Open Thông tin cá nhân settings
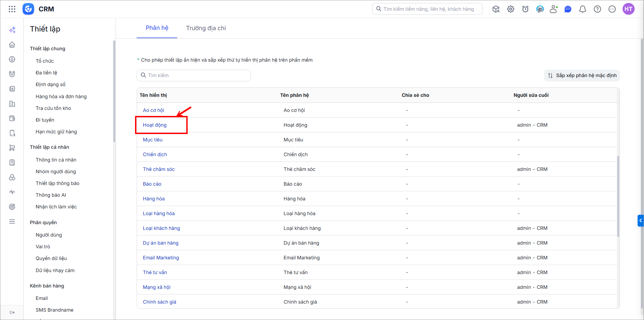644x320 pixels. pos(56,160)
